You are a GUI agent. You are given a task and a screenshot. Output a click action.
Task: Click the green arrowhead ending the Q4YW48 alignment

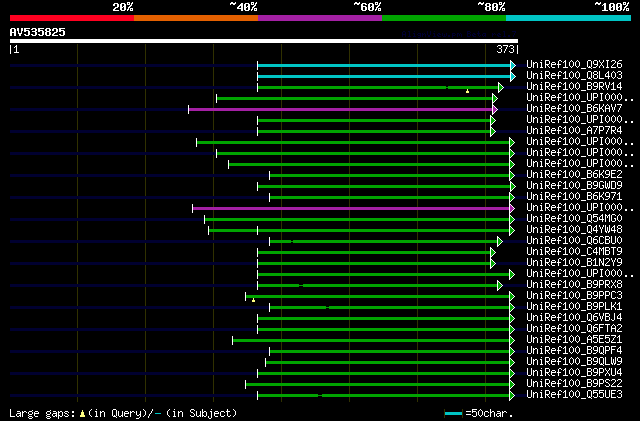click(x=512, y=231)
